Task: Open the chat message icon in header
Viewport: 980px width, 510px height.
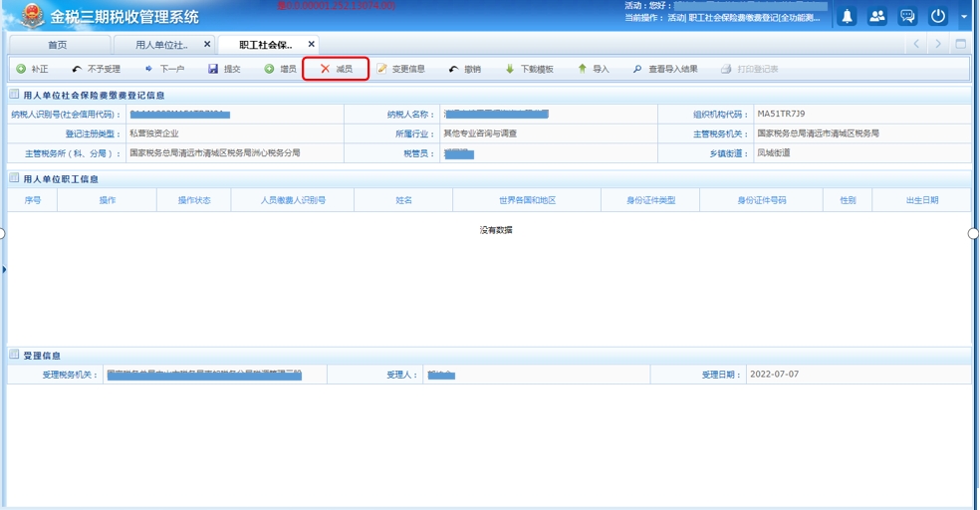Action: [x=907, y=16]
